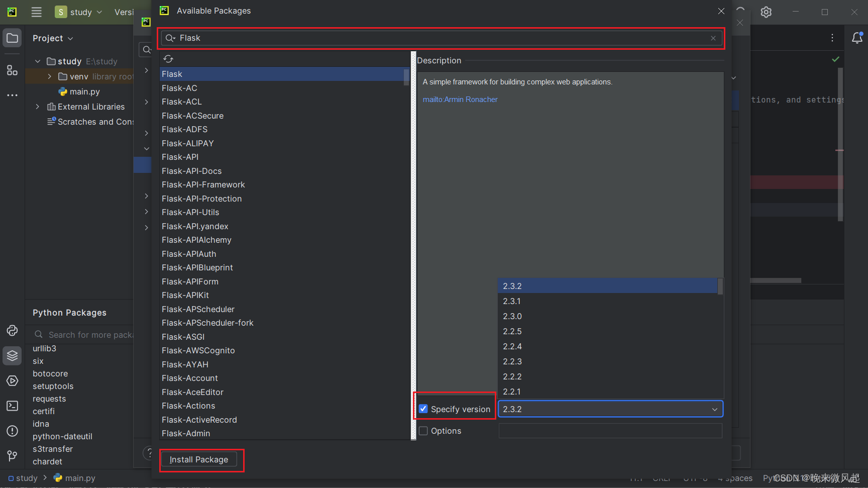The width and height of the screenshot is (868, 488).
Task: Click the package list scrollbar thumb
Action: coord(406,77)
